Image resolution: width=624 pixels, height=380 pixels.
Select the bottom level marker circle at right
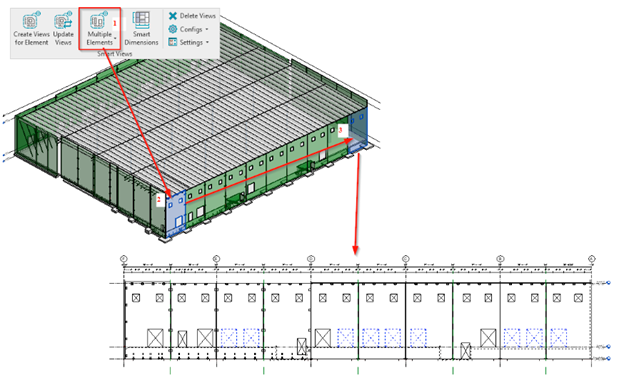click(x=609, y=359)
